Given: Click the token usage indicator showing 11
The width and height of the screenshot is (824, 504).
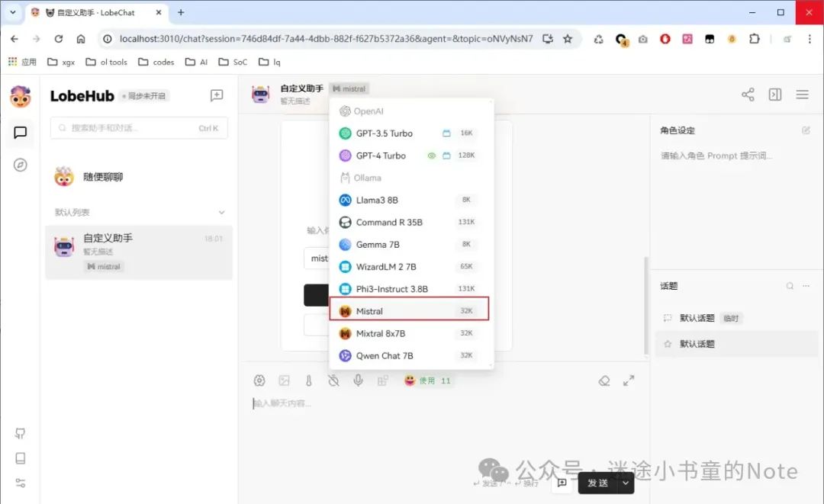Looking at the screenshot, I should pos(427,380).
